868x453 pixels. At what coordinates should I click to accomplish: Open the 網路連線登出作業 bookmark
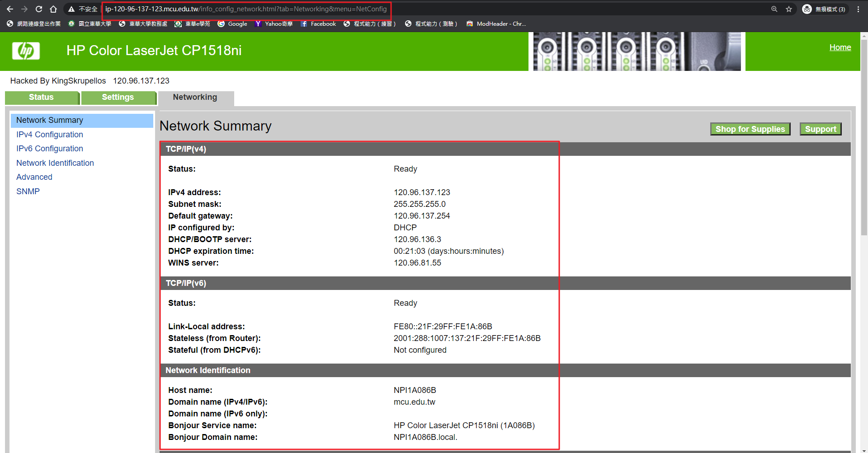[33, 23]
